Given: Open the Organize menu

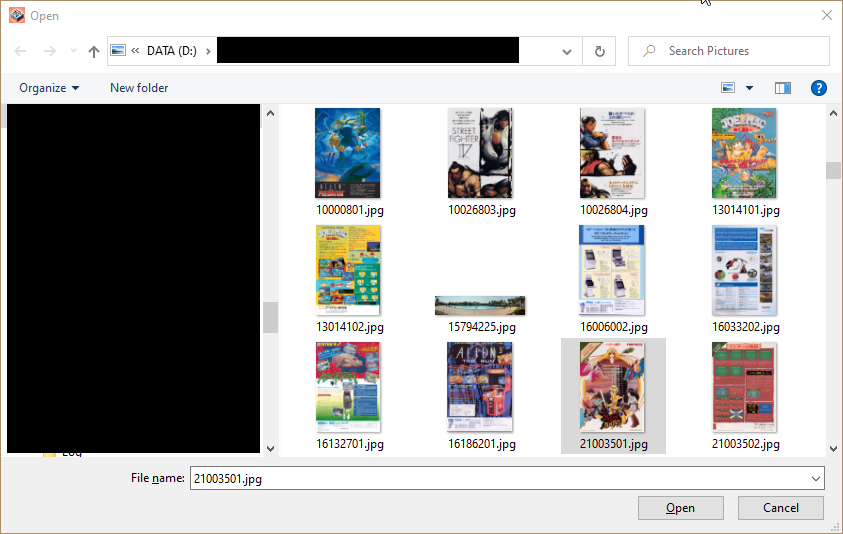Looking at the screenshot, I should click(49, 88).
